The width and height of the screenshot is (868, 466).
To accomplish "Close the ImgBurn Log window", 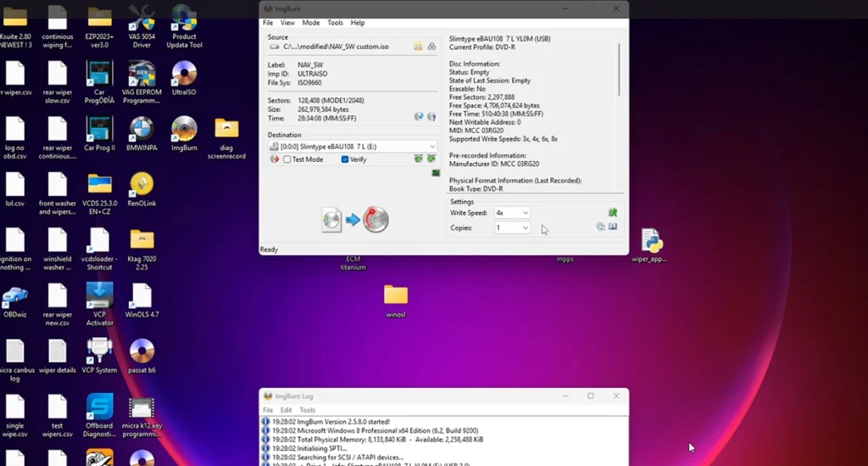I will point(616,397).
